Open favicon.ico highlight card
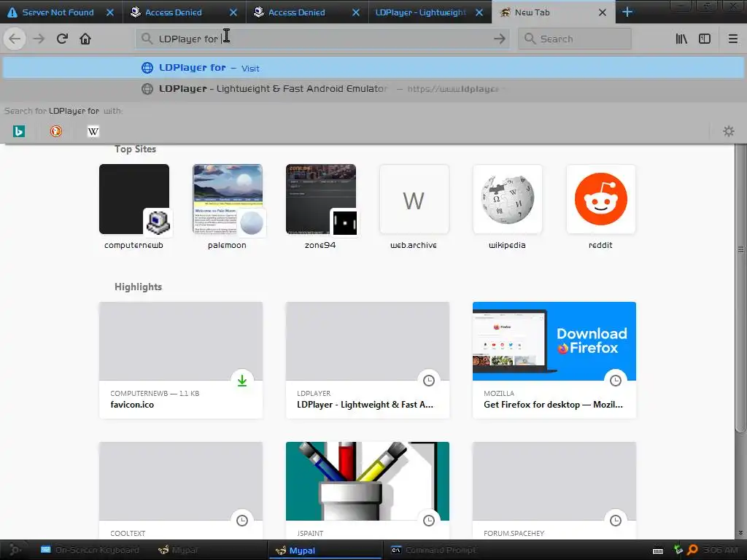 [x=181, y=360]
